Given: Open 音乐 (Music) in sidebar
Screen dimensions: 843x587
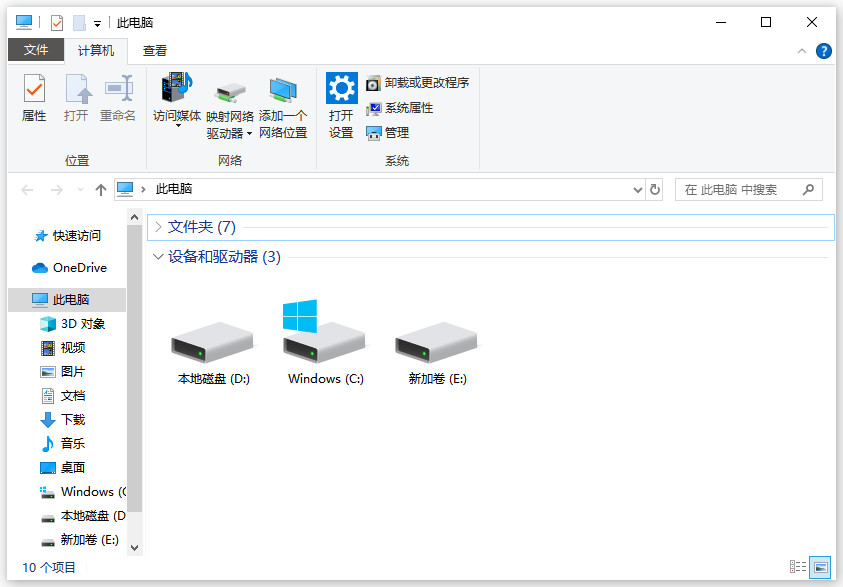Looking at the screenshot, I should click(x=63, y=443).
